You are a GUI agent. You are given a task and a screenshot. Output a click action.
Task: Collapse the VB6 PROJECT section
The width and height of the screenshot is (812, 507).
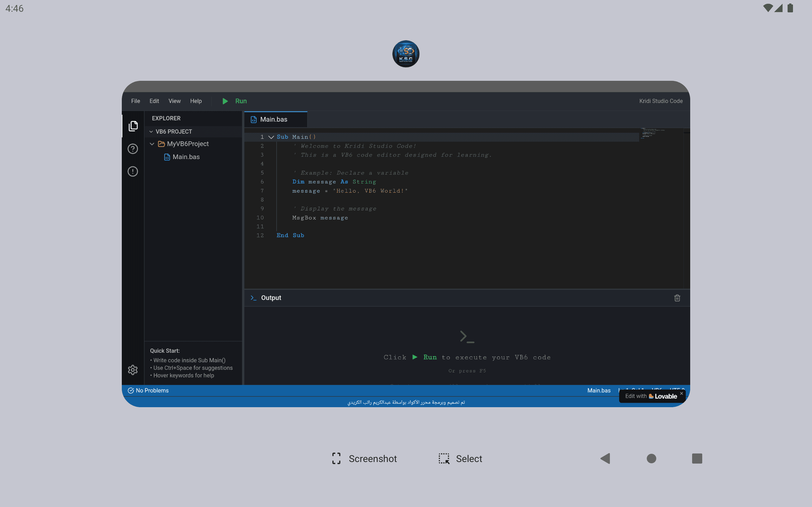(x=151, y=132)
